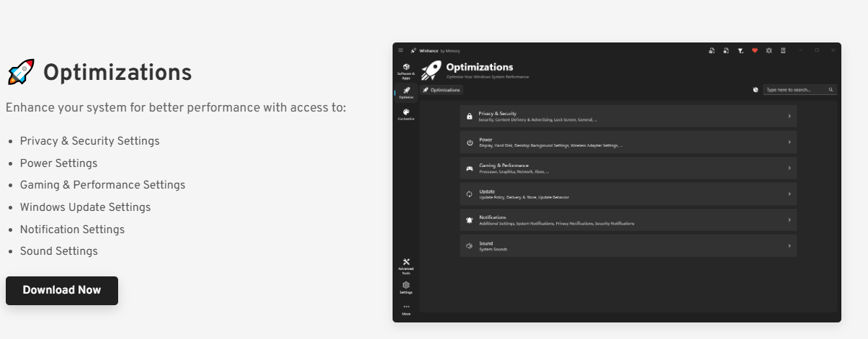Screen dimensions: 868x339
Task: Click the More ellipsis in the sidebar
Action: coord(406,310)
